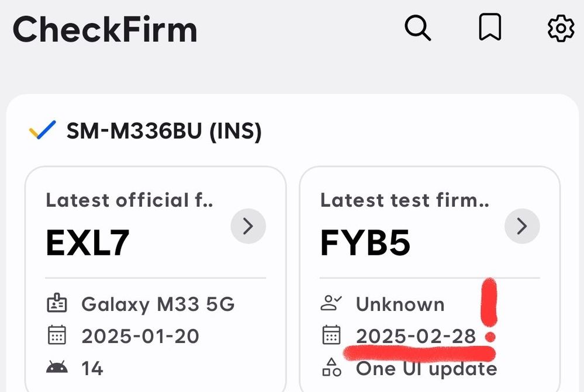This screenshot has width=584, height=392.
Task: Expand the latest test firmware chevron
Action: click(522, 226)
